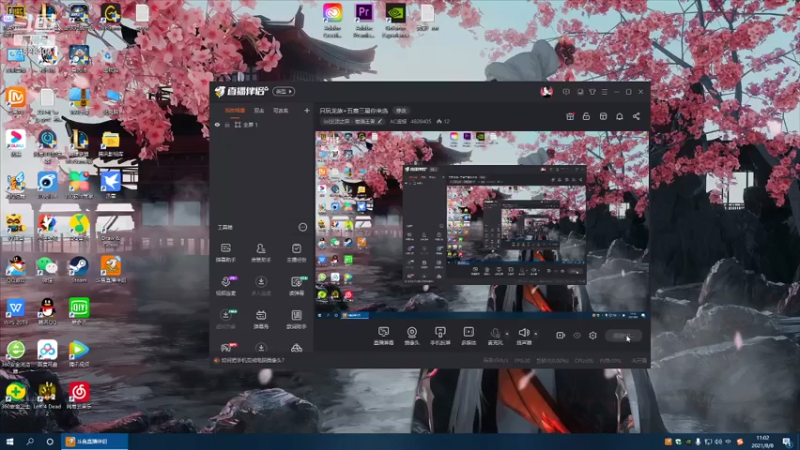Viewport: 800px width, 450px height.
Task: Open the multi-person co-streaming tool
Action: click(x=261, y=286)
